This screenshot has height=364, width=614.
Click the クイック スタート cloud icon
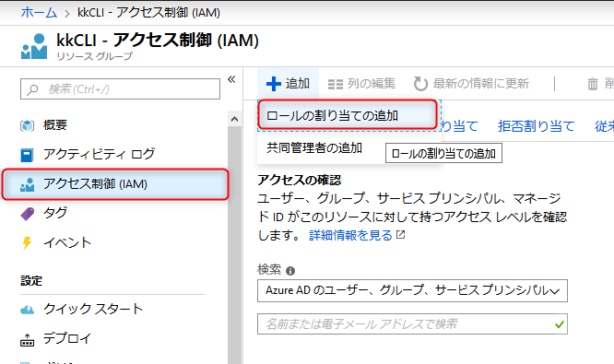click(x=27, y=311)
